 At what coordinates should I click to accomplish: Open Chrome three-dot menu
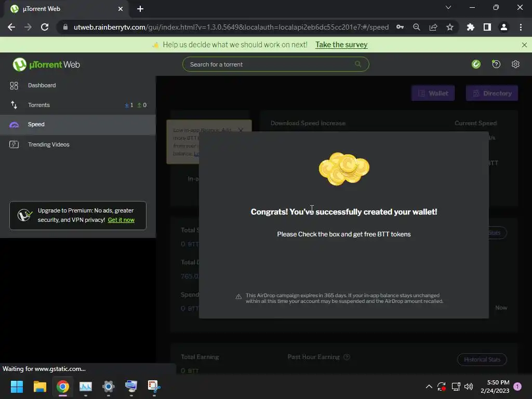521,27
